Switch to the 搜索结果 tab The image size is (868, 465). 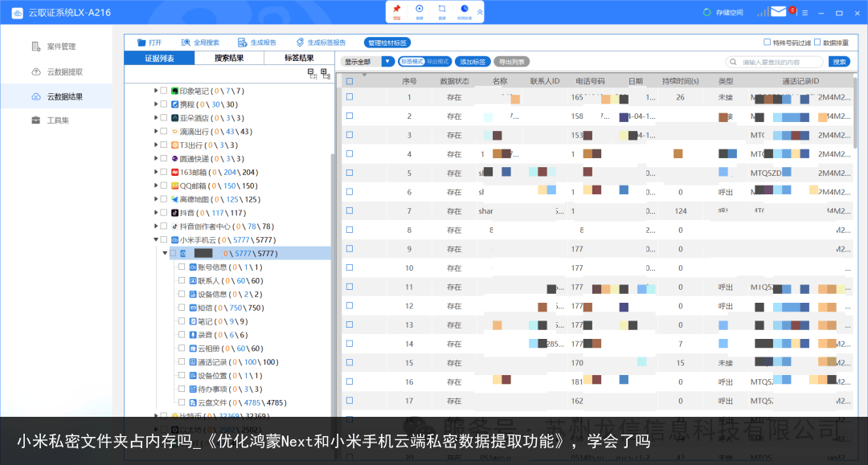pos(229,58)
